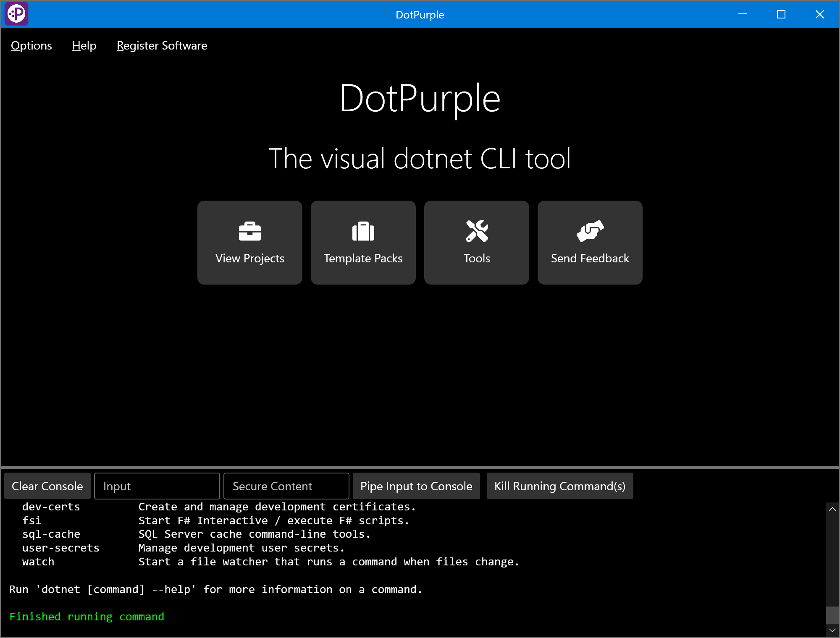Click the splitter bar above the console

click(x=420, y=468)
